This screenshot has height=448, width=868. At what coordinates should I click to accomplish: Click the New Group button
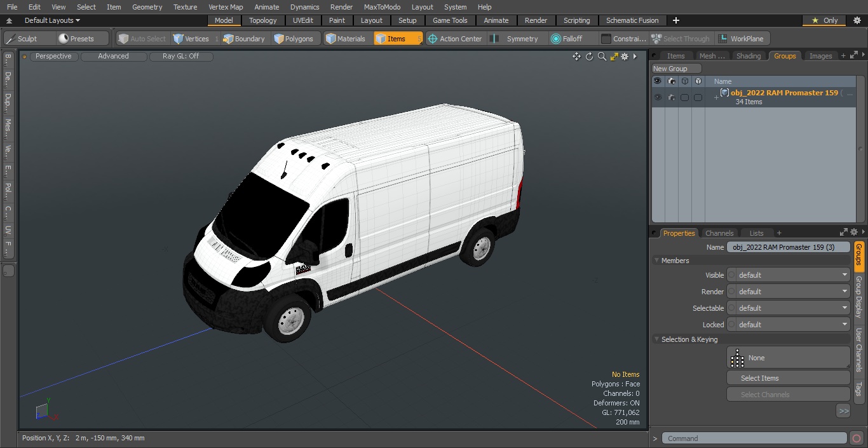coord(676,69)
